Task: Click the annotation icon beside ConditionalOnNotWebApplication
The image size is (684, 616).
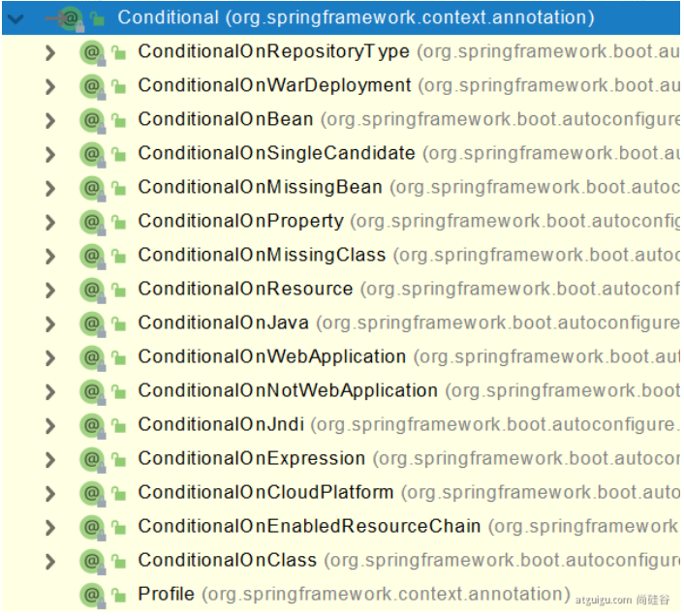Action: pyautogui.click(x=92, y=392)
